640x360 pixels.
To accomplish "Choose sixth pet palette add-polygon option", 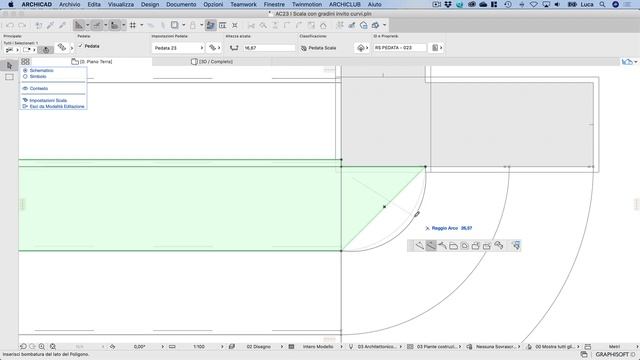I will (476, 246).
